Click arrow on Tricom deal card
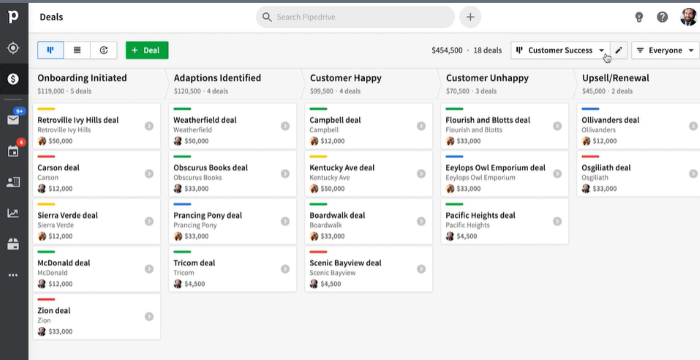Viewport: 700px width, 360px height. (x=285, y=269)
